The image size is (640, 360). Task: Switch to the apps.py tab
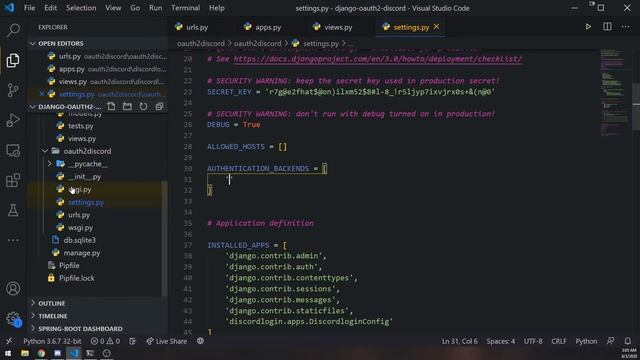click(268, 27)
